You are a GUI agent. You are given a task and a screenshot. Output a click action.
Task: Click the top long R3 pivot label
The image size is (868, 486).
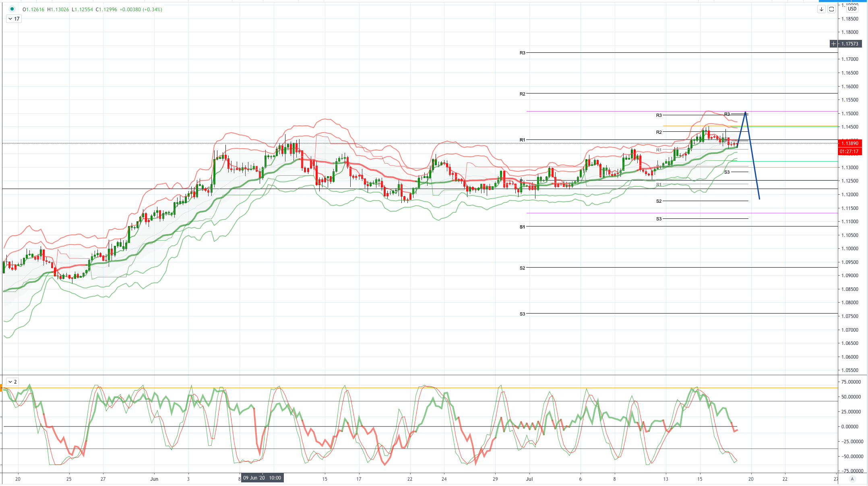pos(522,53)
